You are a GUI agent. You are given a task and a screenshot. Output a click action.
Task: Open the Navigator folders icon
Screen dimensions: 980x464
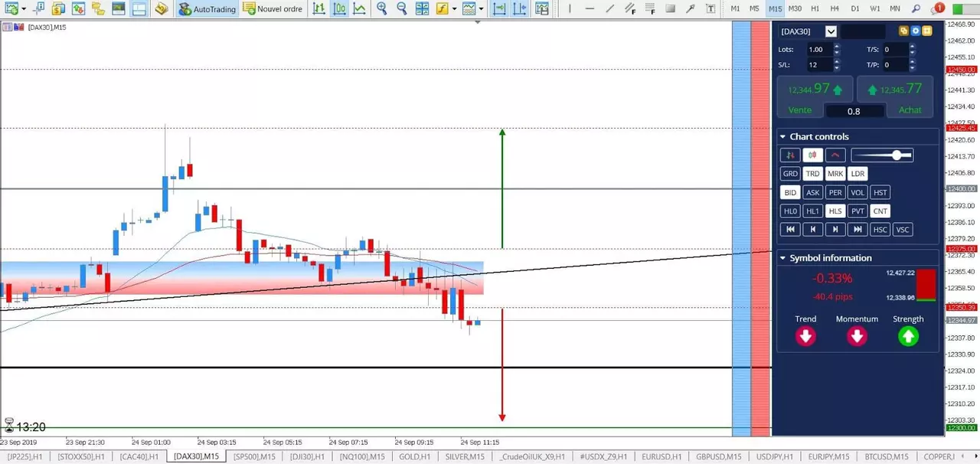pyautogui.click(x=98, y=9)
